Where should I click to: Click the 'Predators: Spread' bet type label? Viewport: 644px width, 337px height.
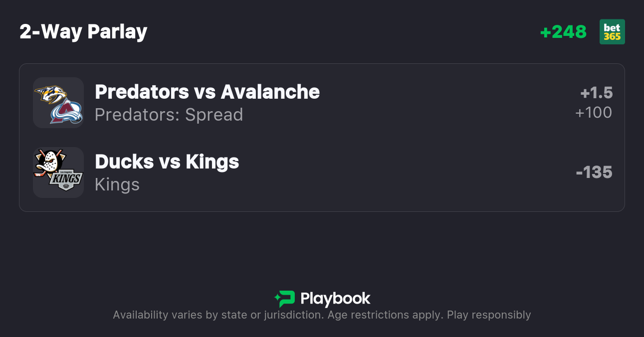click(x=169, y=115)
